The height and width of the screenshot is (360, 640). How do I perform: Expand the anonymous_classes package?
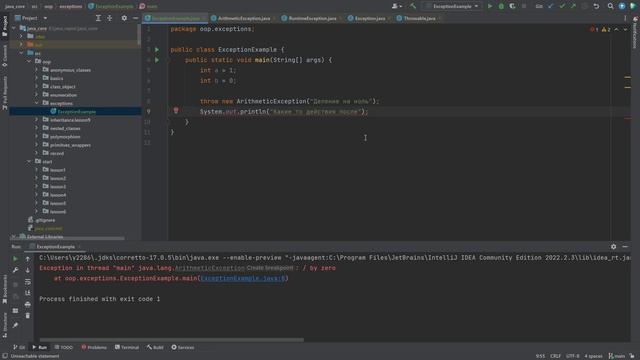point(36,70)
